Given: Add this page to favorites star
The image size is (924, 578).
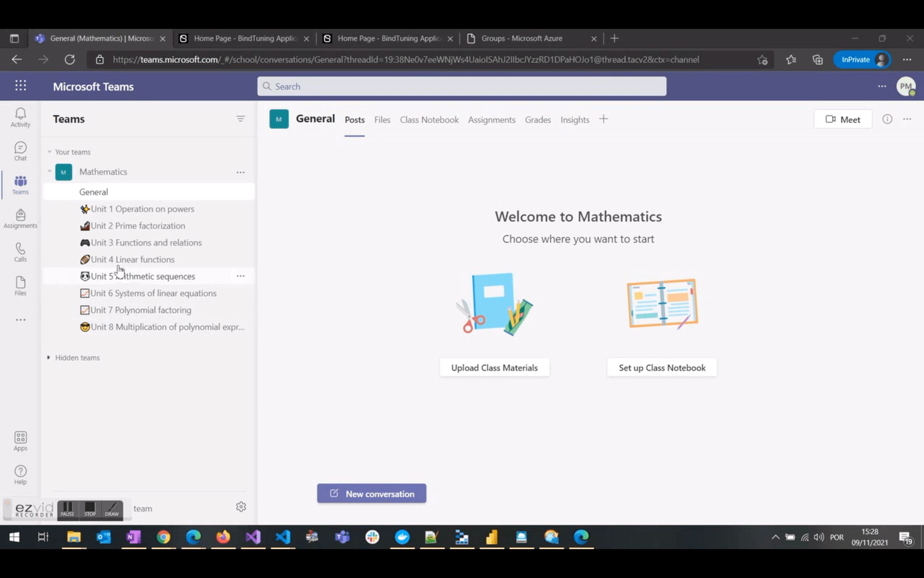Looking at the screenshot, I should click(763, 60).
